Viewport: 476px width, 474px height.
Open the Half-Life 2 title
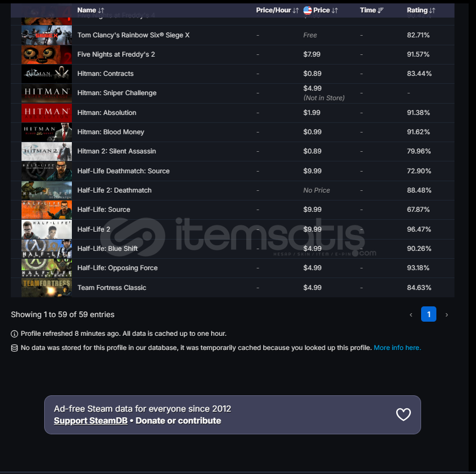(93, 229)
